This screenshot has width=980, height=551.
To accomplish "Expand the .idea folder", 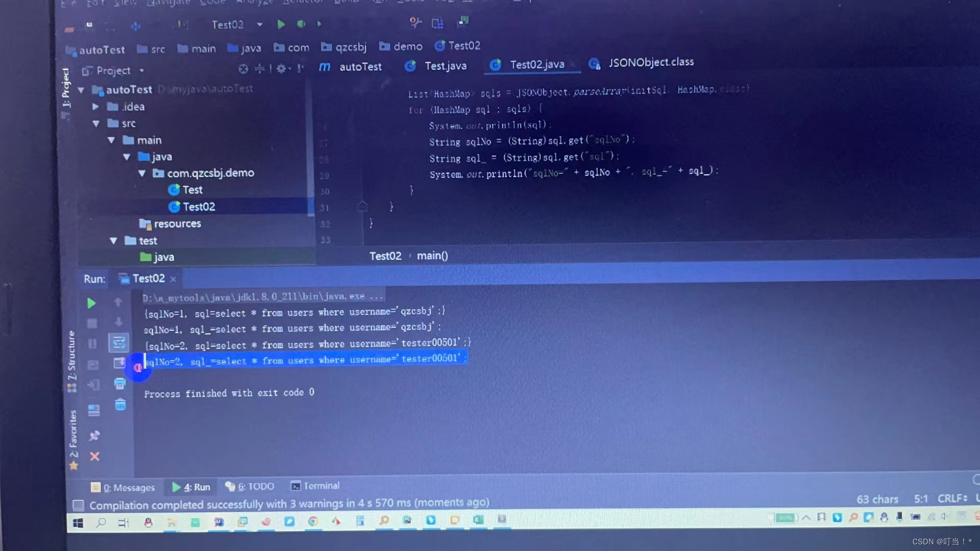I will tap(95, 107).
